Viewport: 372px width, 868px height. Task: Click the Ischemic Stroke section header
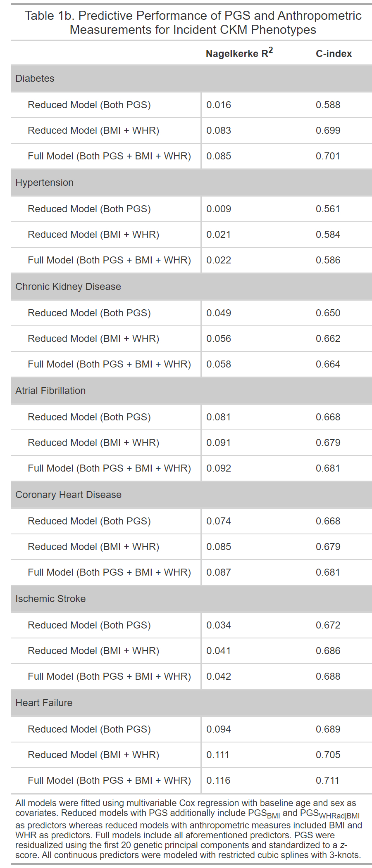click(50, 599)
